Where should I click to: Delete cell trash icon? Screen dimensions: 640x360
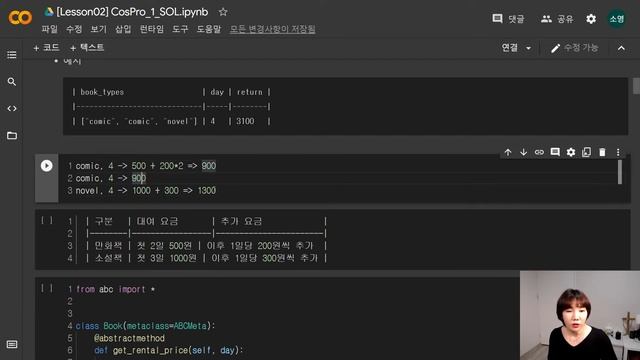(602, 152)
